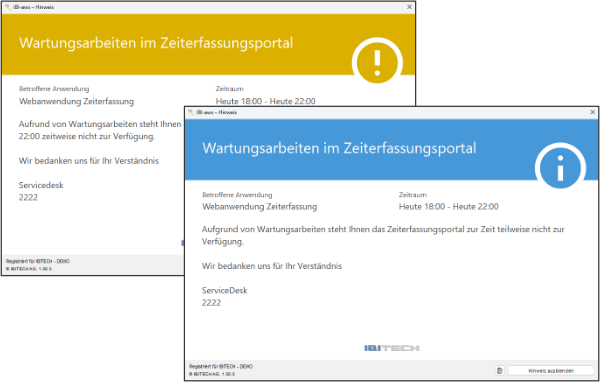The width and height of the screenshot is (600, 382).
Task: Click the yellow header title Wartungsarbeiten im Zeiterfassungsportal
Action: coord(156,43)
